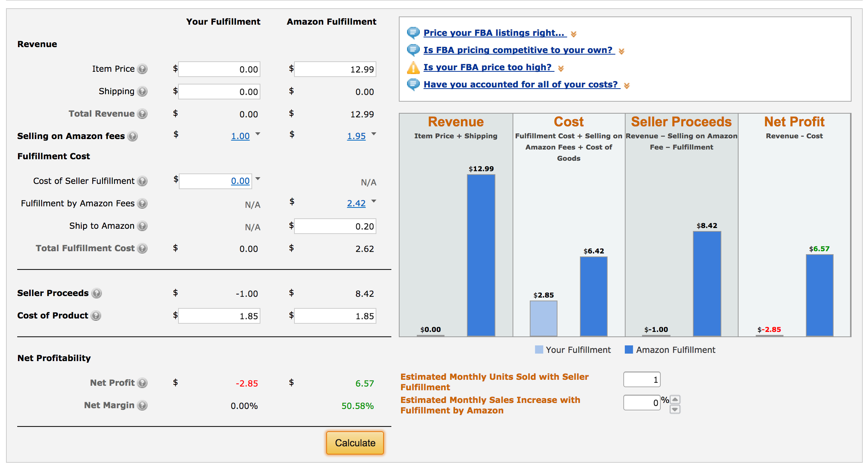Click Your Fulfillment legend swatch
The width and height of the screenshot is (868, 468).
click(x=539, y=350)
